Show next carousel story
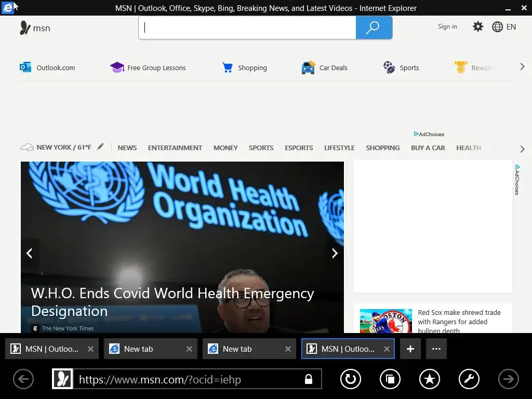The image size is (532, 399). [x=335, y=253]
